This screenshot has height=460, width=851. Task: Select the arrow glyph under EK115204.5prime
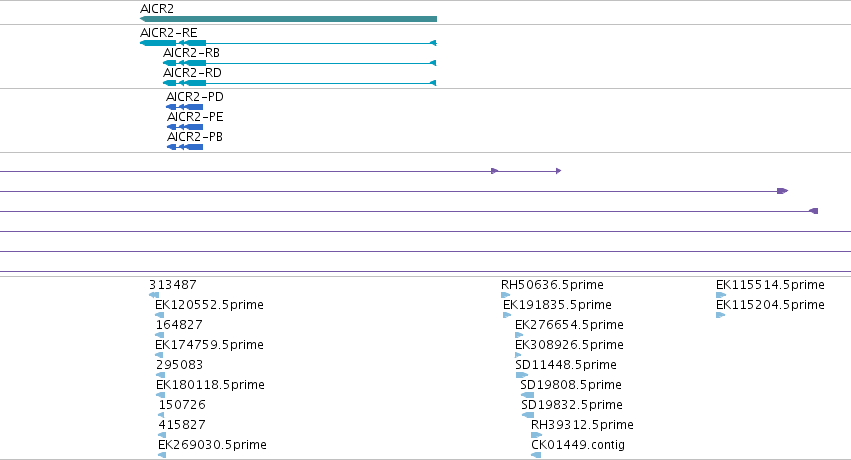click(x=720, y=315)
